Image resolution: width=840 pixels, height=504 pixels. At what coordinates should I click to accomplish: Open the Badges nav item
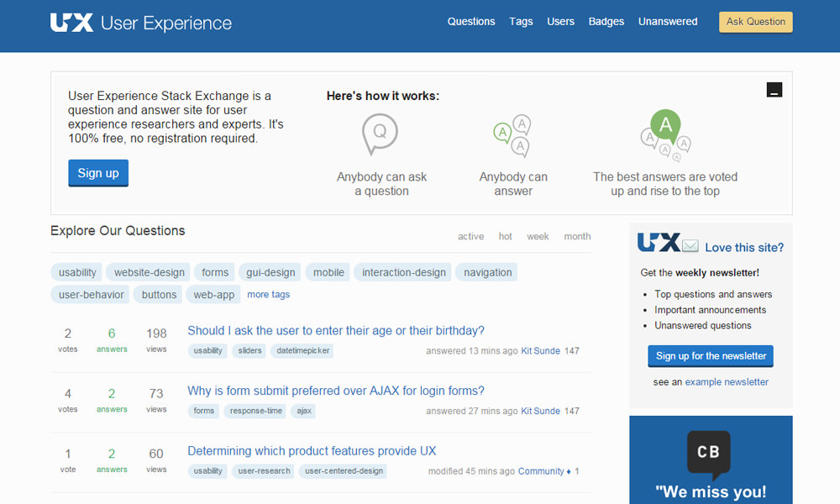coord(606,22)
